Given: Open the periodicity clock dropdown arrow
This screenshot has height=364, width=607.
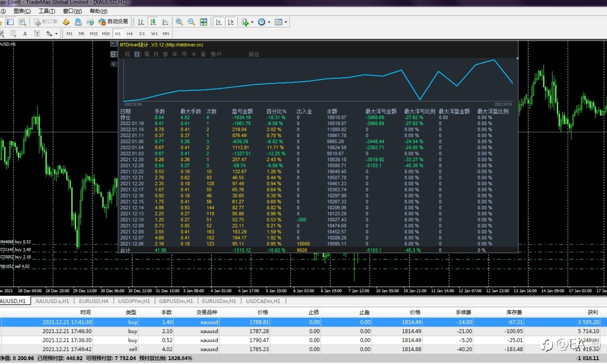Looking at the screenshot, I should click(269, 22).
